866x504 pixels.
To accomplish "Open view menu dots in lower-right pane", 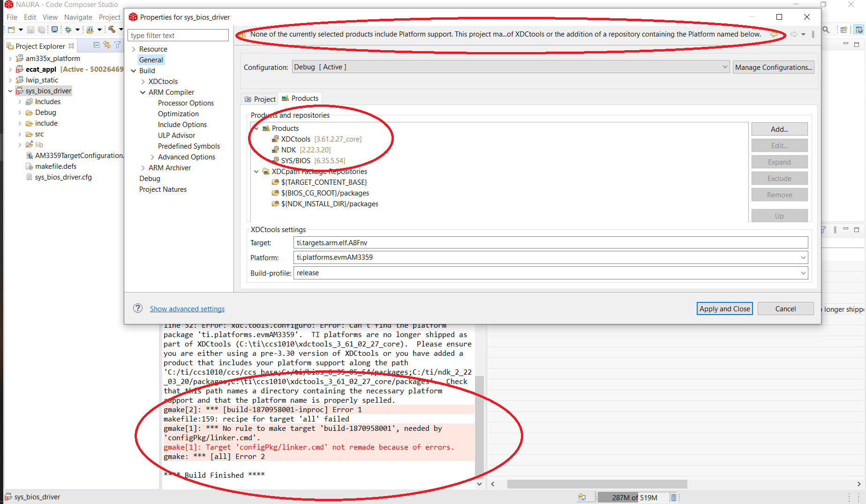I will pos(835,230).
